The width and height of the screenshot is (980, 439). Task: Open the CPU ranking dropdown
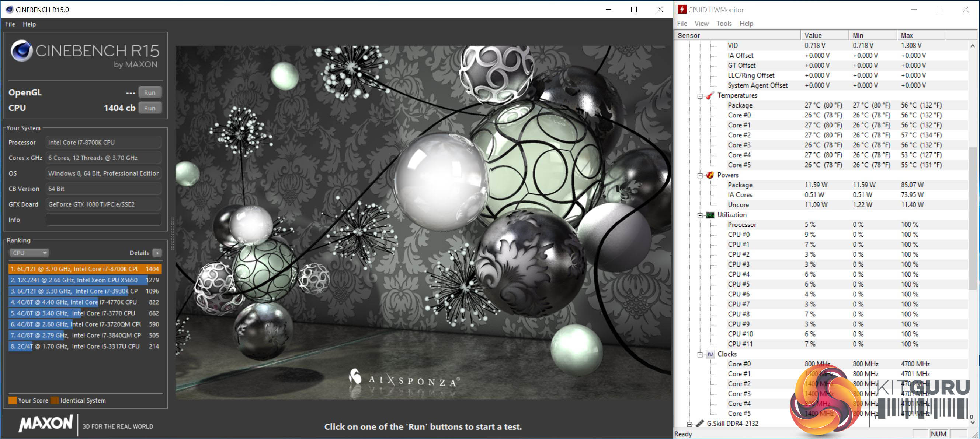(x=29, y=253)
